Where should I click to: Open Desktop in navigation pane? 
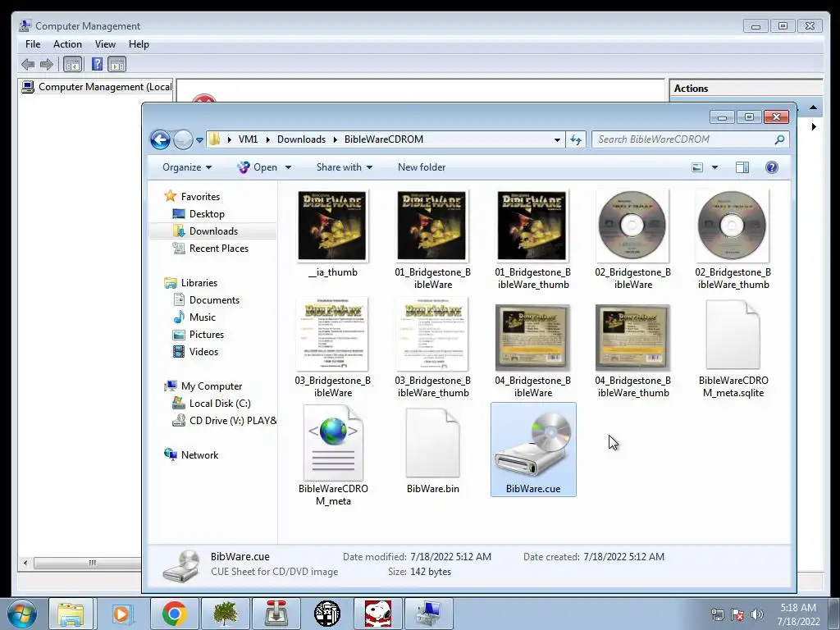206,214
